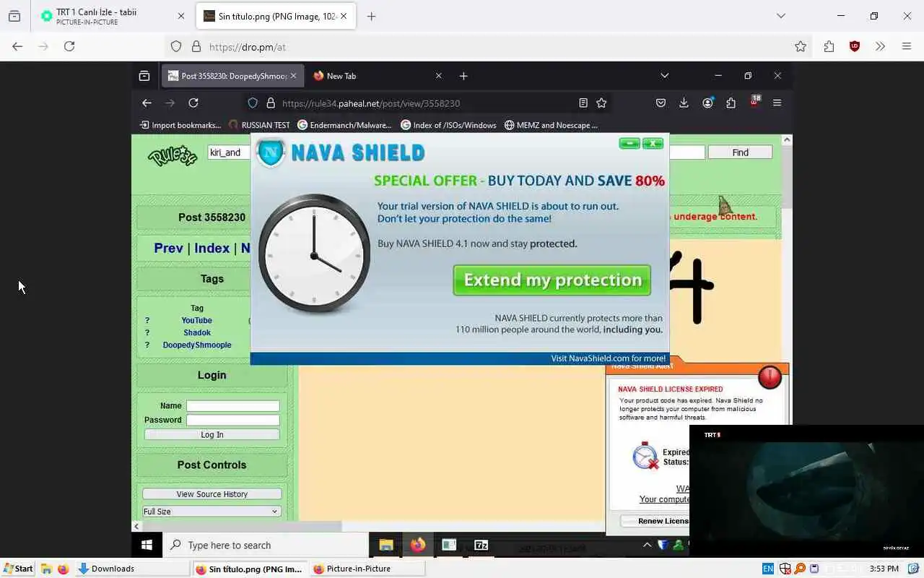Click View Source History button
Viewport: 924px width, 578px height.
212,494
